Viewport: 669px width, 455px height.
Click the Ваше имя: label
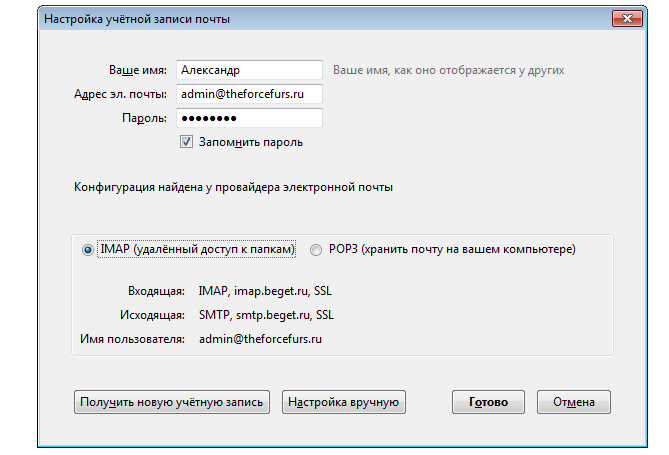[x=138, y=70]
